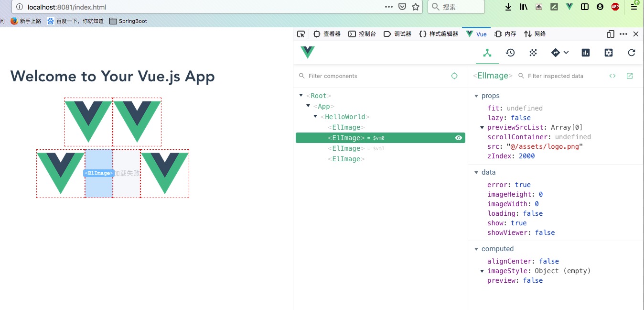This screenshot has width=644, height=310.
Task: Click the 搜索 browser search box
Action: tap(456, 7)
